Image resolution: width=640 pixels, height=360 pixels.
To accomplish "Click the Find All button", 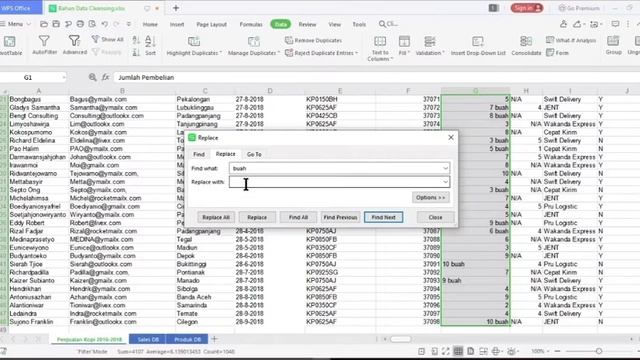I will tap(298, 217).
